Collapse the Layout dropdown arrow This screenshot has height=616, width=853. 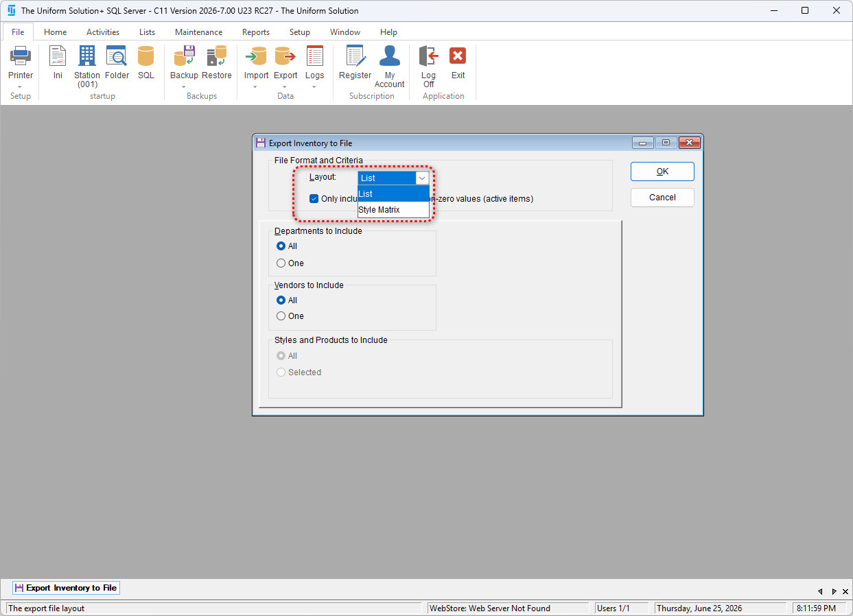coord(422,178)
